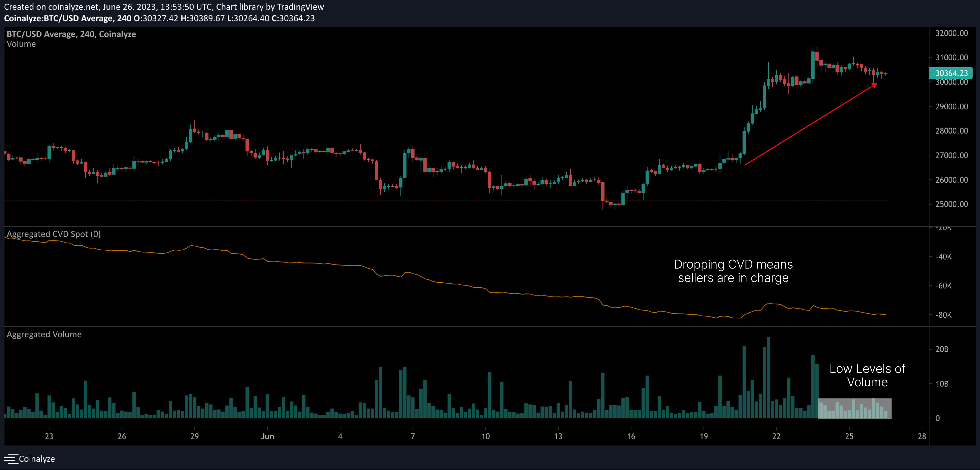
Task: Expand the Aggregated Volume indicator label
Action: click(44, 334)
